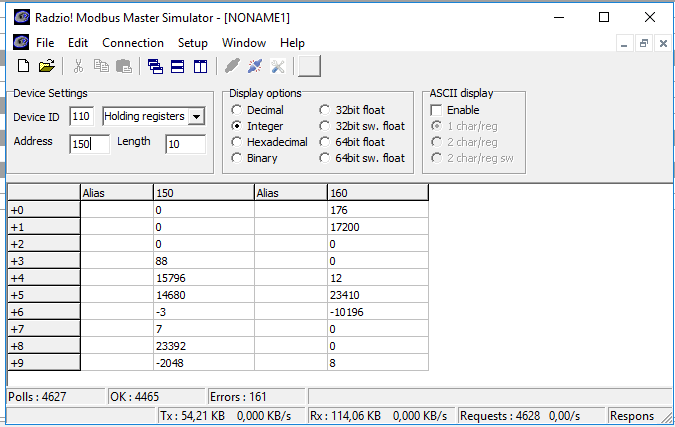Click the connect plug toolbar icon
Viewport: 675px width, 427px height.
click(x=232, y=67)
